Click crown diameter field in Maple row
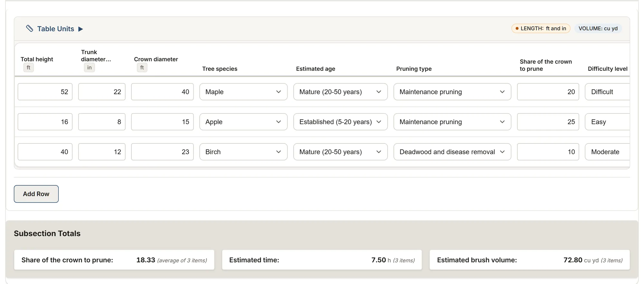The height and width of the screenshot is (284, 644). coord(162,92)
